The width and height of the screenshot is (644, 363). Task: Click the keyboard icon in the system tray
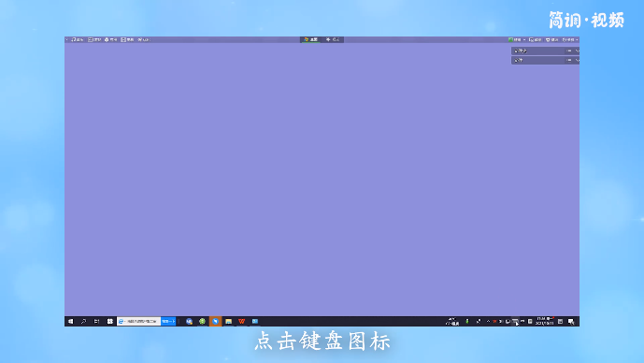[515, 322]
